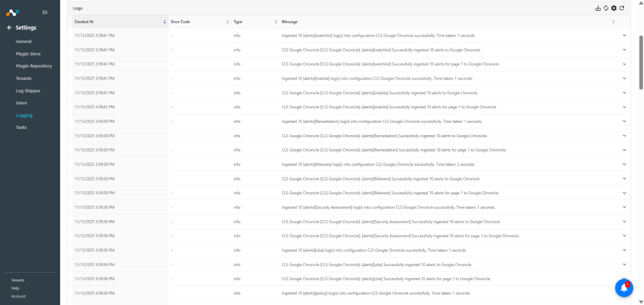Click the auto-refresh sync arrows icon
This screenshot has height=305, width=644.
pyautogui.click(x=606, y=8)
